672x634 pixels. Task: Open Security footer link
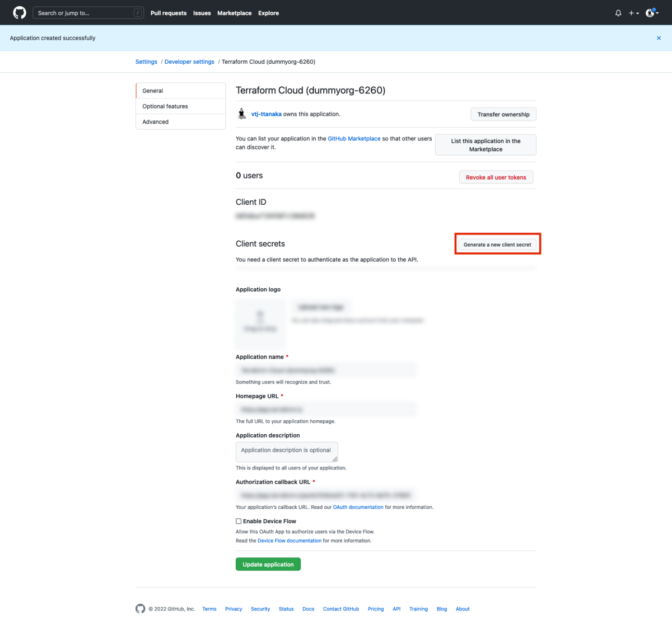coord(260,609)
